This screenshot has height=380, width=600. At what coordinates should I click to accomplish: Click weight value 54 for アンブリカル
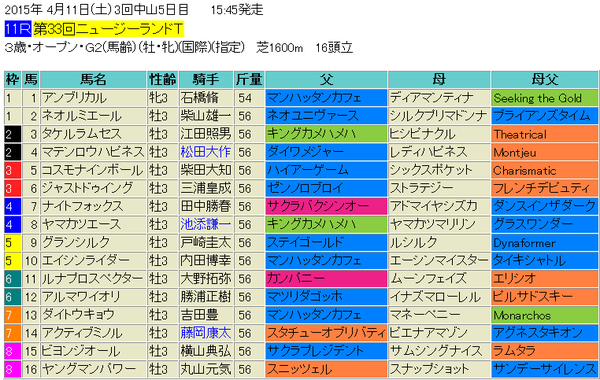[245, 98]
